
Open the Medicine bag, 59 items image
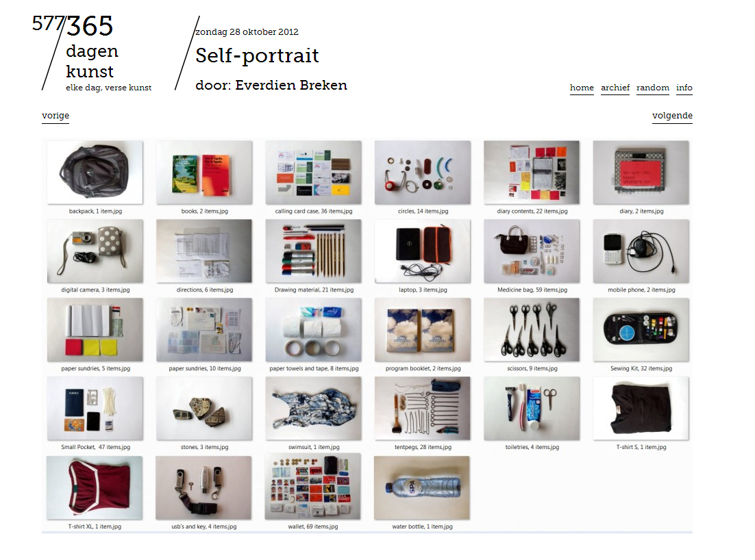(x=532, y=251)
